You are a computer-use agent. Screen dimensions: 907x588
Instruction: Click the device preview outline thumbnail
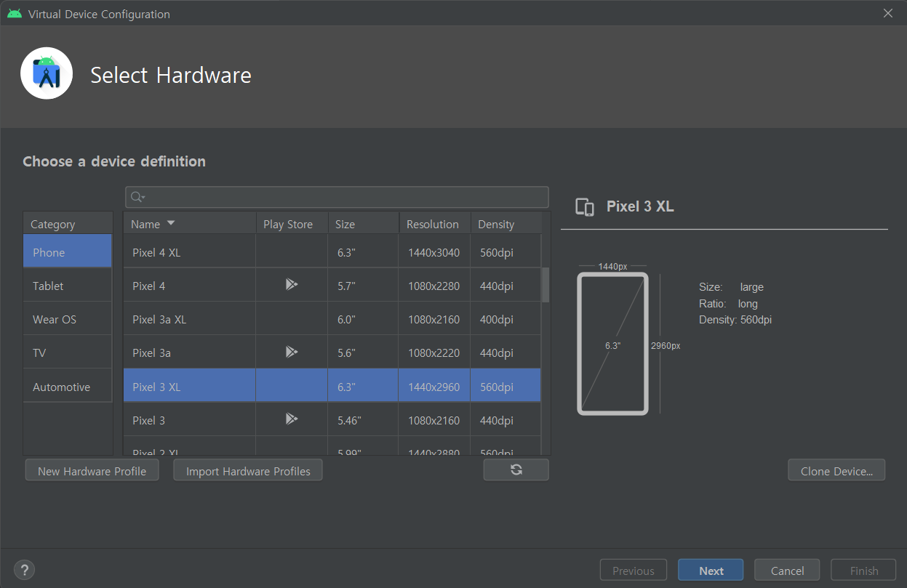612,344
